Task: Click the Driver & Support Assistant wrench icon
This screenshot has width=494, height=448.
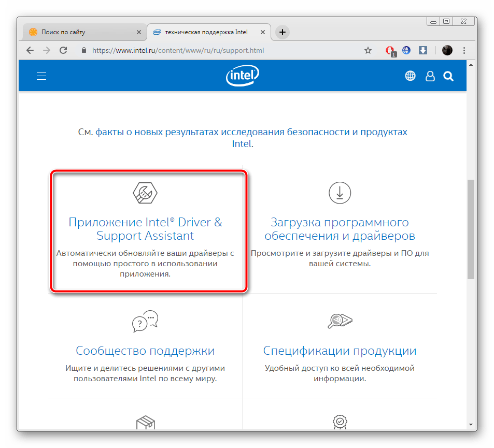Action: pos(145,193)
